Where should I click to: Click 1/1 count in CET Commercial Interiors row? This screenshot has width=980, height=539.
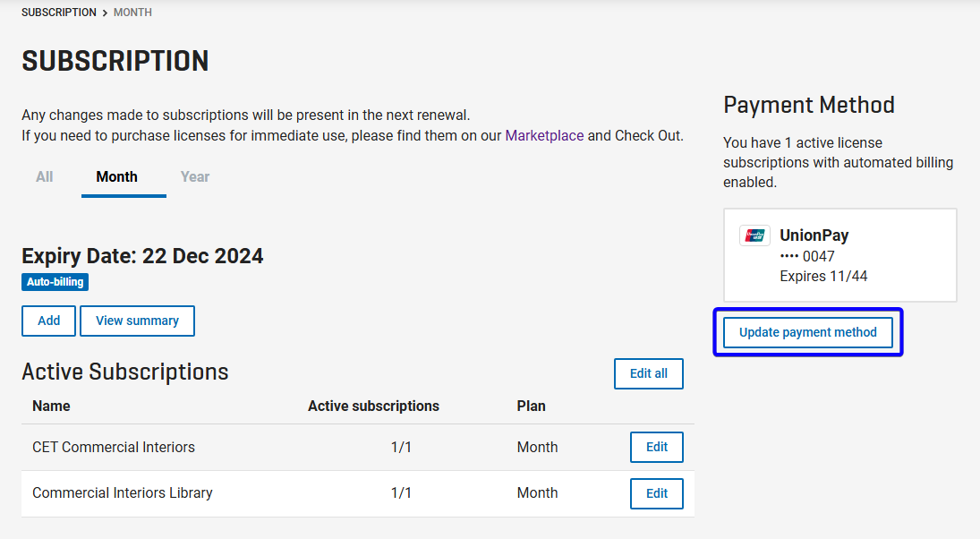point(401,447)
